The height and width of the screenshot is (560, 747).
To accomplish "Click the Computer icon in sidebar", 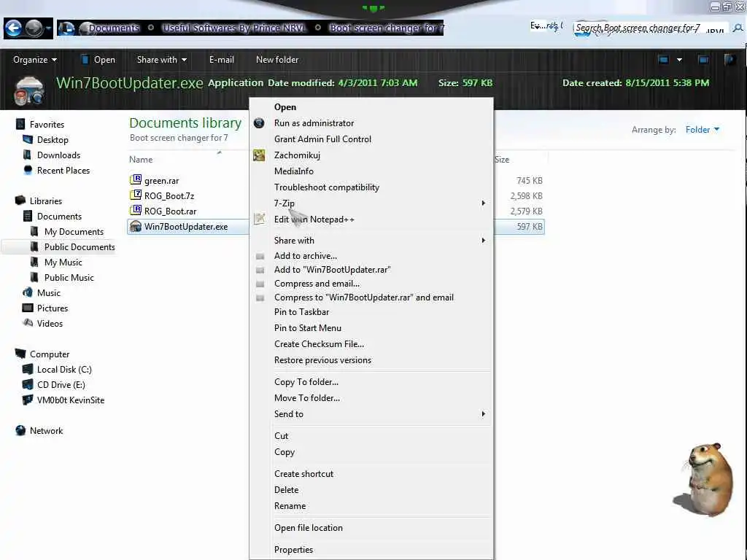I will 20,354.
